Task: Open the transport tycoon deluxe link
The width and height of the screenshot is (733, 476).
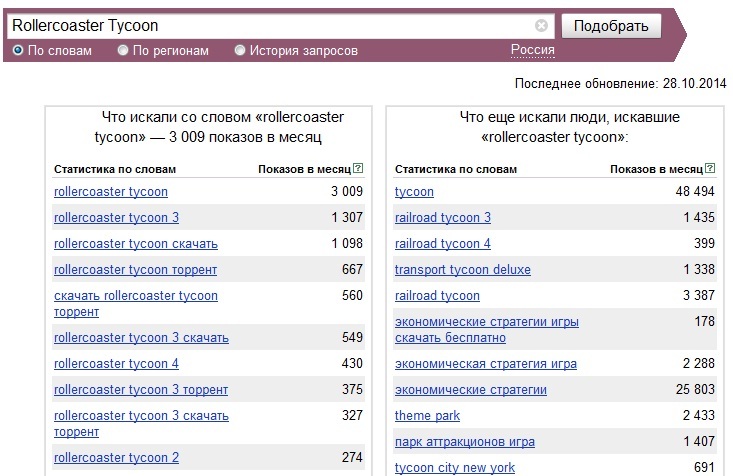Action: pos(463,270)
